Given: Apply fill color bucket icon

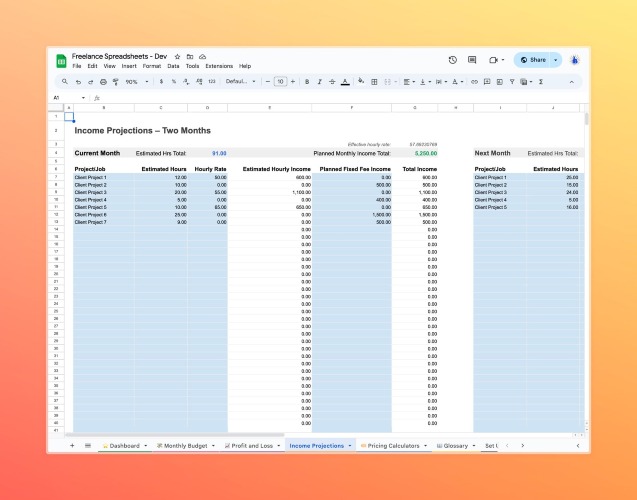Looking at the screenshot, I should point(361,81).
